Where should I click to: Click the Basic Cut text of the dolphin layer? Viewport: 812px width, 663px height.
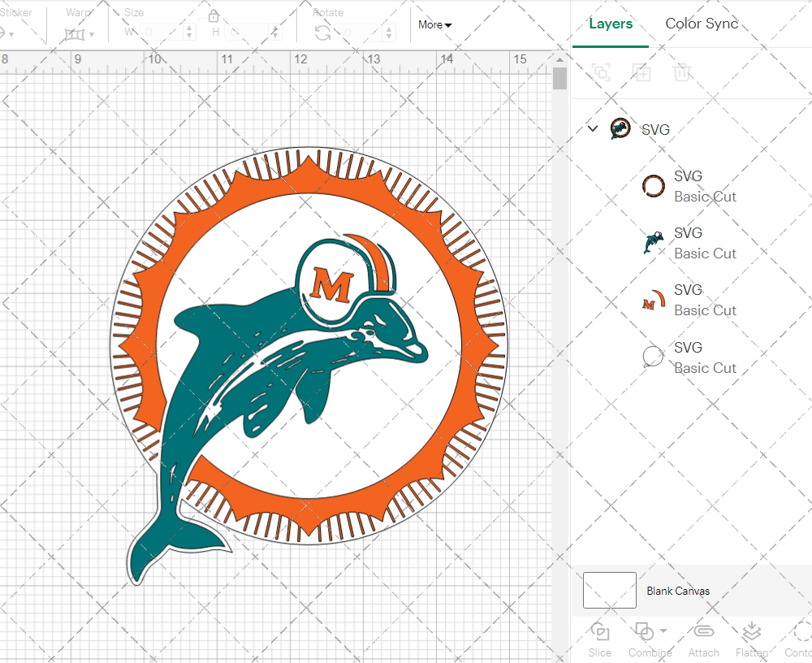[705, 253]
